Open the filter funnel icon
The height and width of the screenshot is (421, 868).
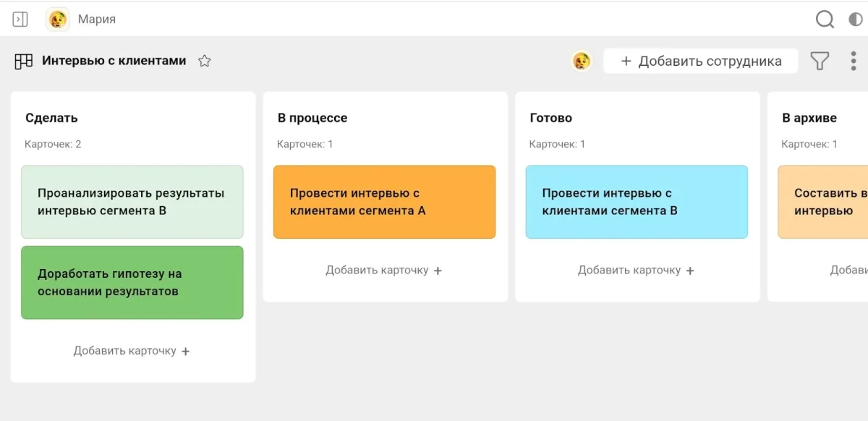[x=820, y=61]
